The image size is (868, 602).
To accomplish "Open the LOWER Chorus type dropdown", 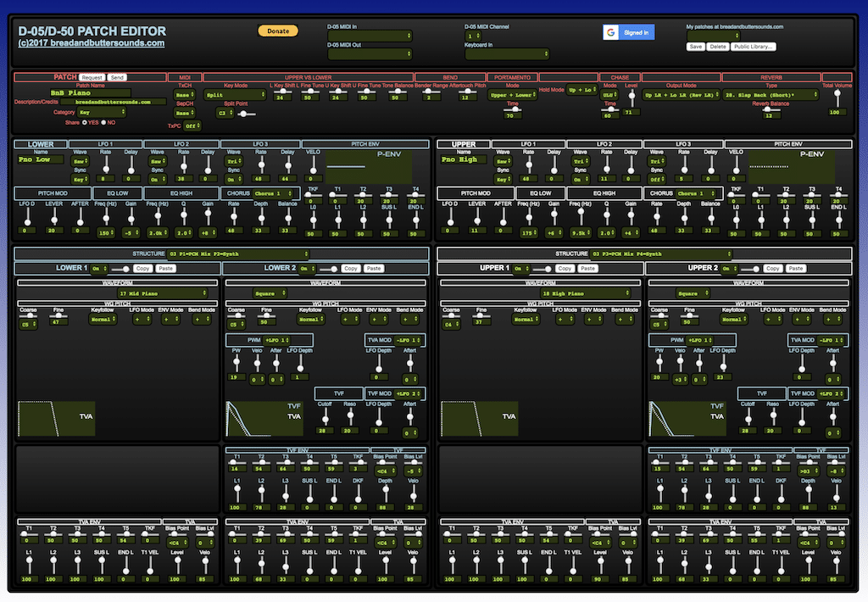I will click(x=274, y=194).
